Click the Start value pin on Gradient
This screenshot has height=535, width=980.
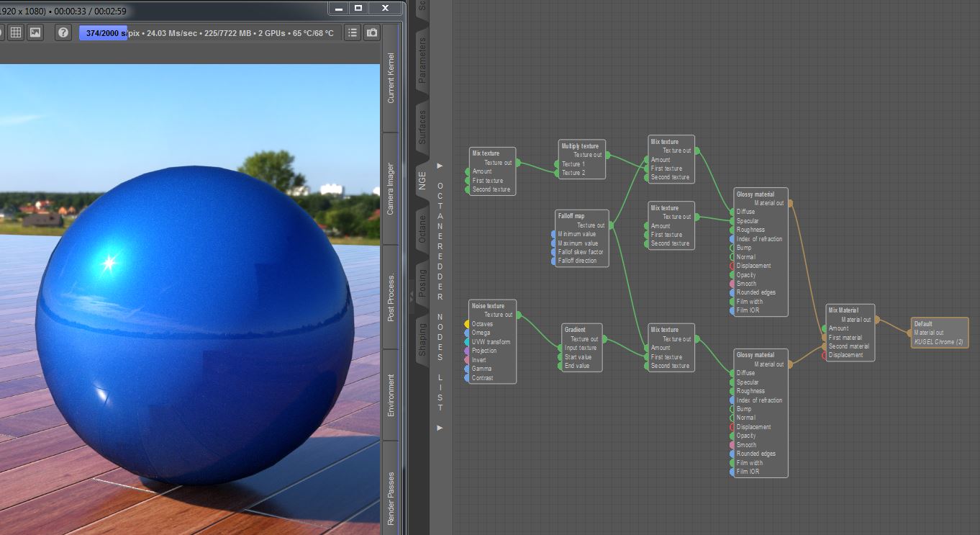560,357
